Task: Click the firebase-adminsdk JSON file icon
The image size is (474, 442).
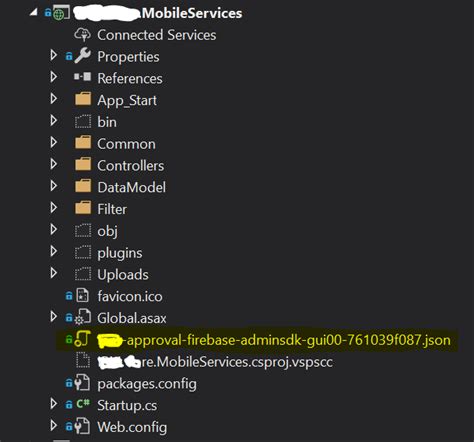Action: pos(82,339)
